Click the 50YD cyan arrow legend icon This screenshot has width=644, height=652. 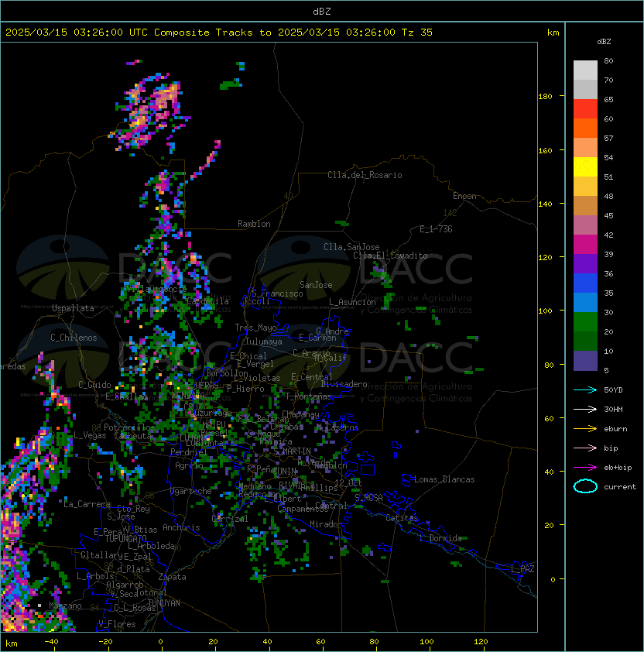(x=585, y=389)
